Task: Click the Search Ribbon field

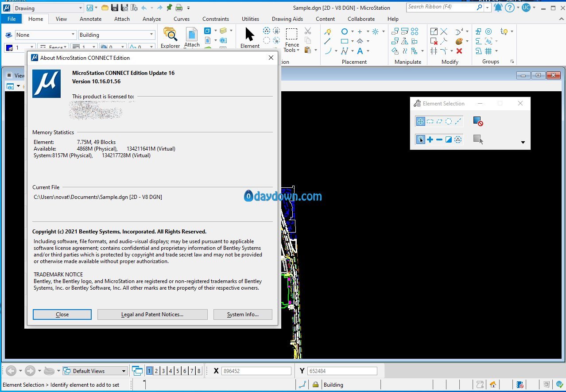Action: (445, 8)
